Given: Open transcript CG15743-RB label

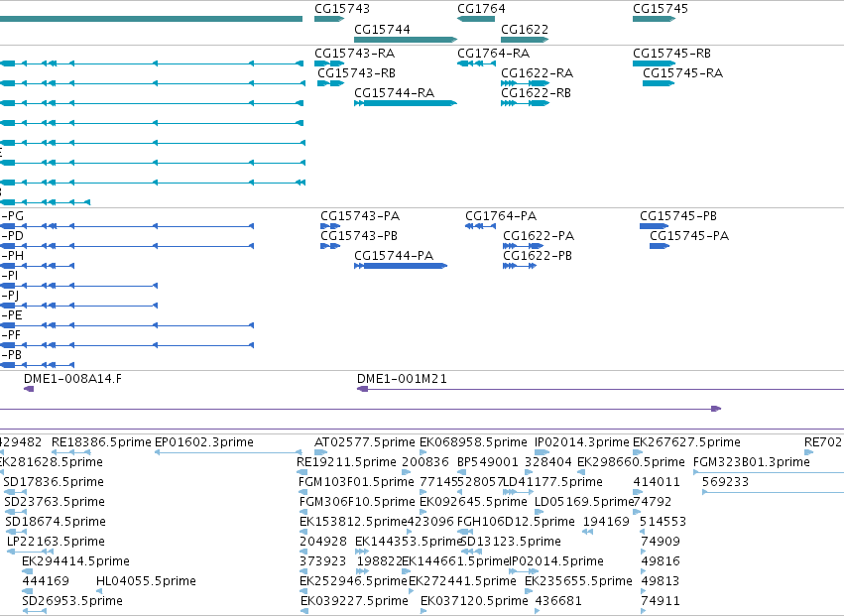Looking at the screenshot, I should (356, 73).
